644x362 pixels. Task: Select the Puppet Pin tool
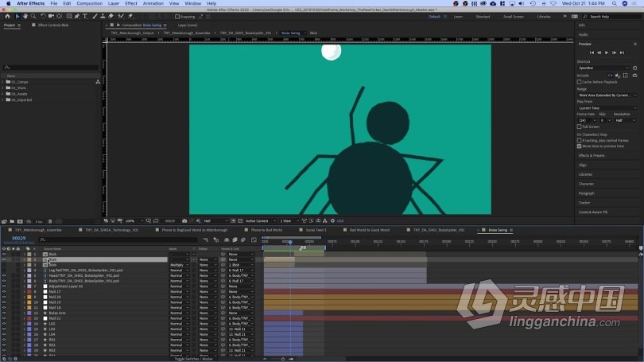pos(130,17)
